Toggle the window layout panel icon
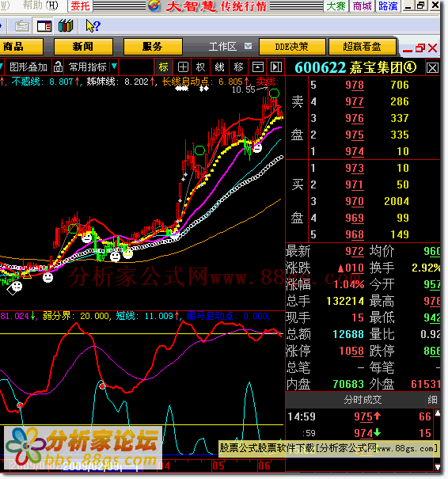The height and width of the screenshot is (479, 448). [44, 26]
